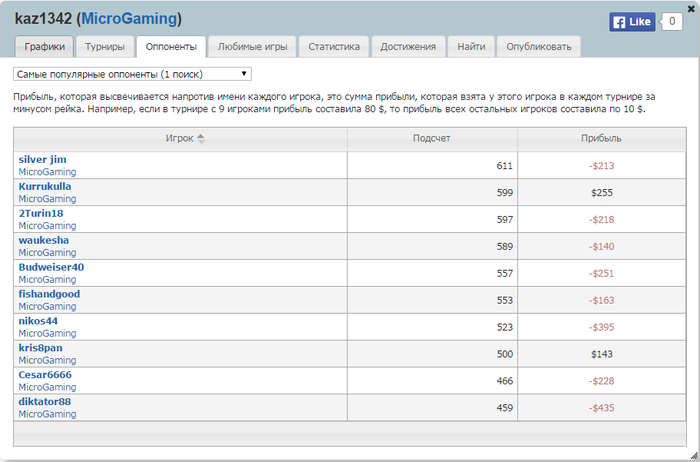Click the profit value -$251

coord(601,273)
